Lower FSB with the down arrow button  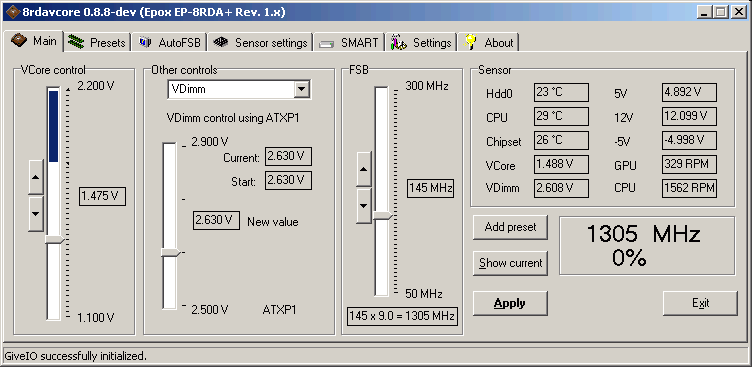click(x=364, y=206)
